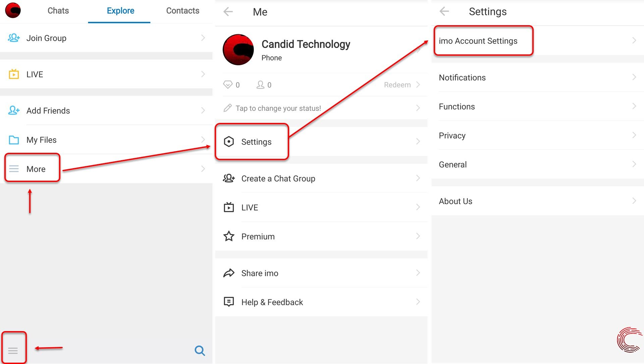
Task: Tap the search icon at bottom
Action: pyautogui.click(x=200, y=350)
